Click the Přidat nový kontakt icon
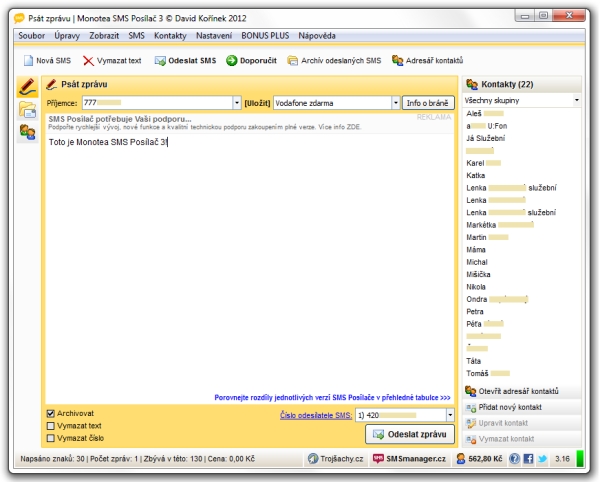The image size is (600, 482). pyautogui.click(x=470, y=407)
